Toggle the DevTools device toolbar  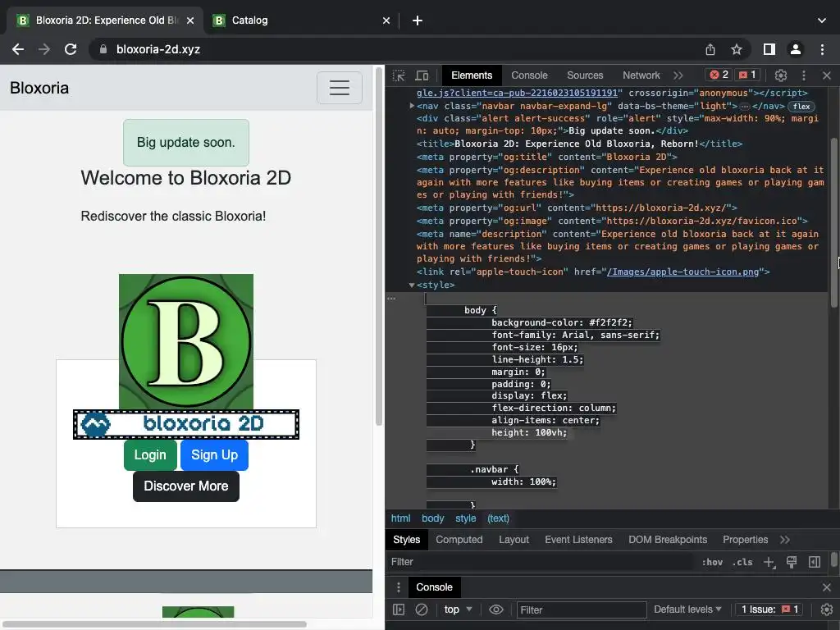422,75
